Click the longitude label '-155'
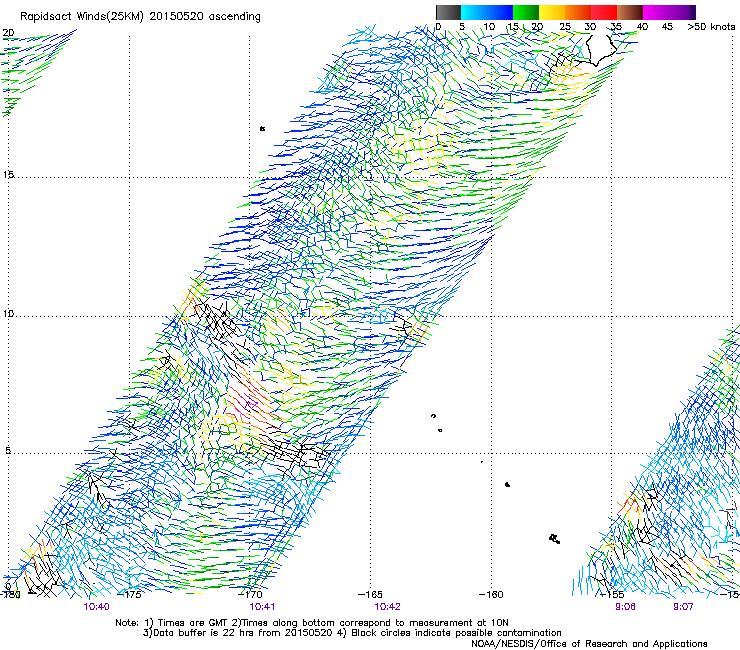Viewport: 740px width, 650px height. (612, 595)
